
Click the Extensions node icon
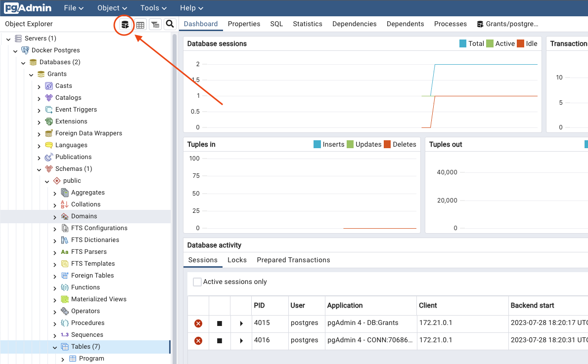click(49, 121)
